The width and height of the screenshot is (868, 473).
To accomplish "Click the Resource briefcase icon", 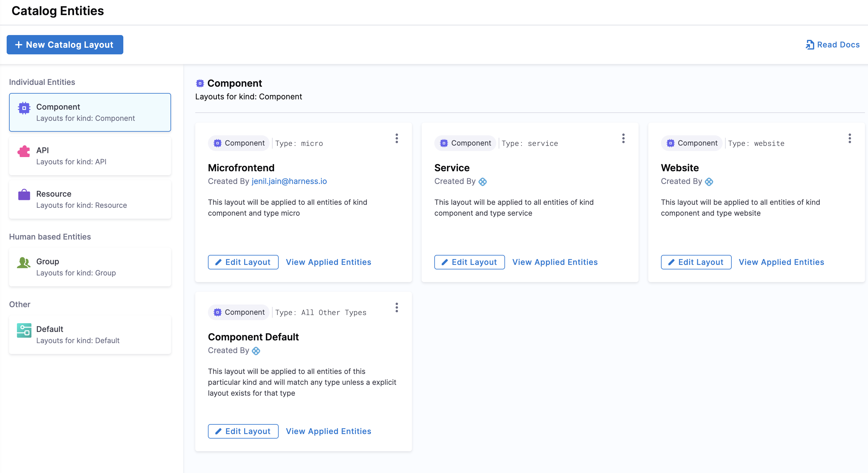I will (24, 195).
